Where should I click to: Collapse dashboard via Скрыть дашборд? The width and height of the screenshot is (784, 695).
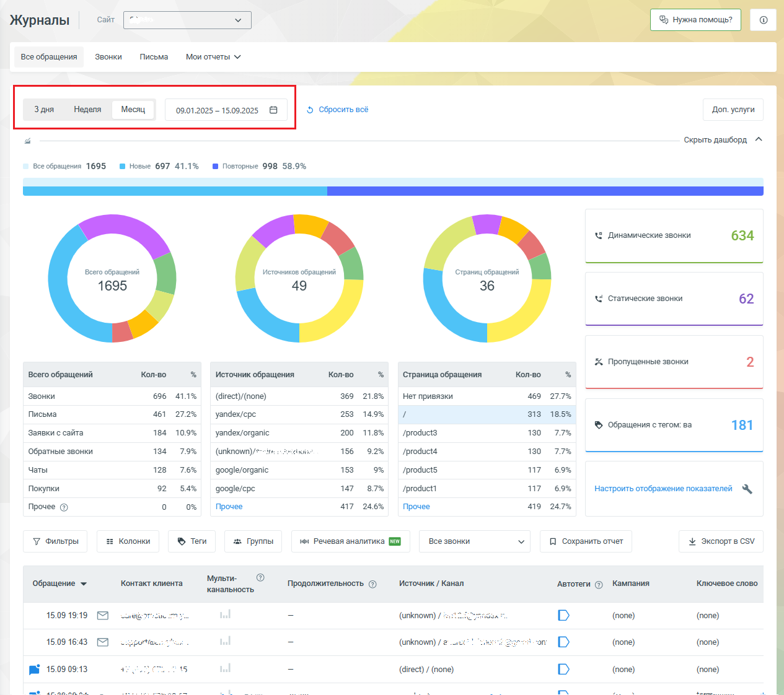(x=723, y=140)
